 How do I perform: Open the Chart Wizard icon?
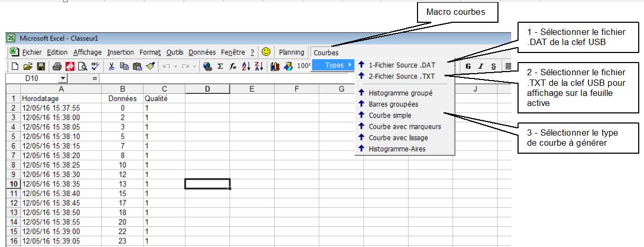[x=275, y=66]
